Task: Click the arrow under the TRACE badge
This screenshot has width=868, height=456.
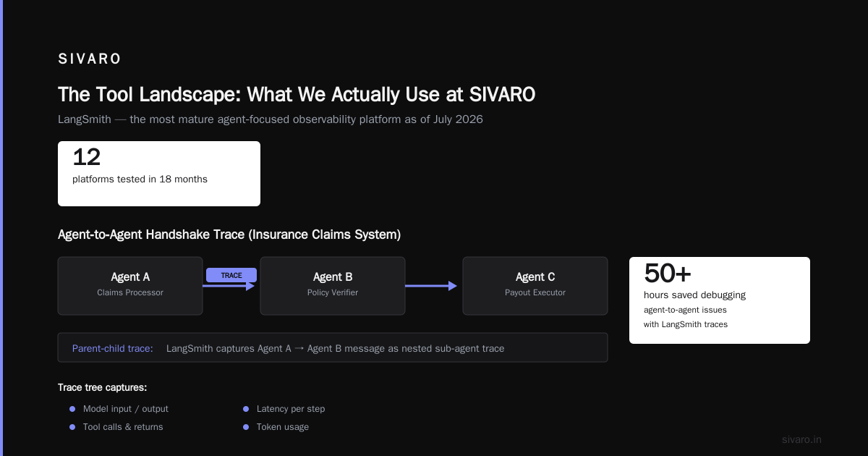Action: point(229,286)
